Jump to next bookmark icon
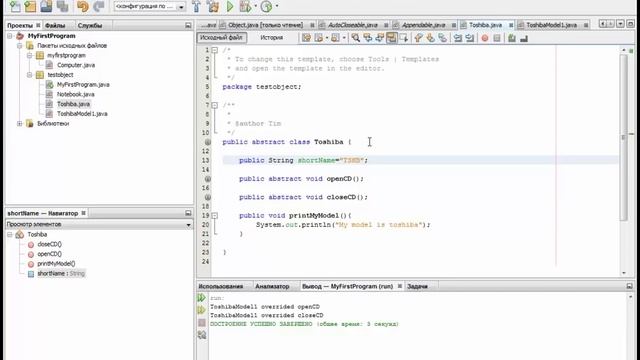Viewport: 640px width, 360px height. [430, 38]
